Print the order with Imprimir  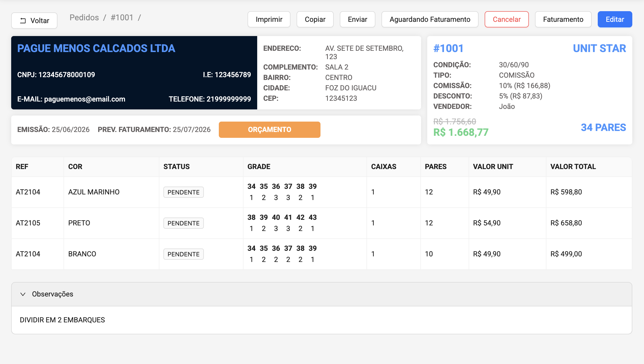269,19
